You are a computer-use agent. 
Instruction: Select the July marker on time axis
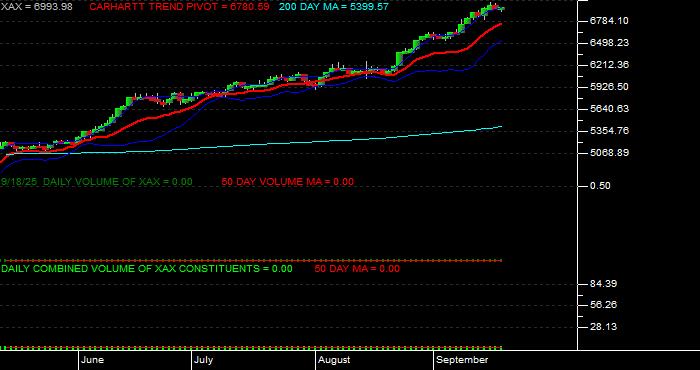pos(203,360)
